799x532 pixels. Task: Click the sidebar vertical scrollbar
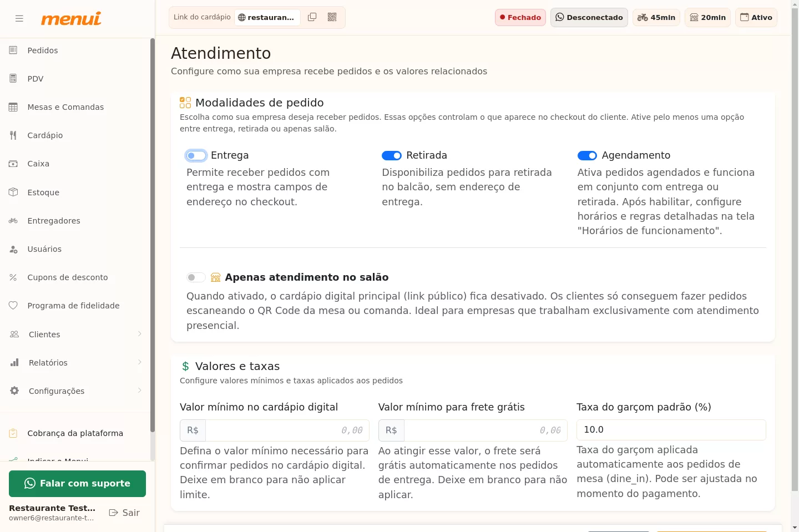[152, 235]
